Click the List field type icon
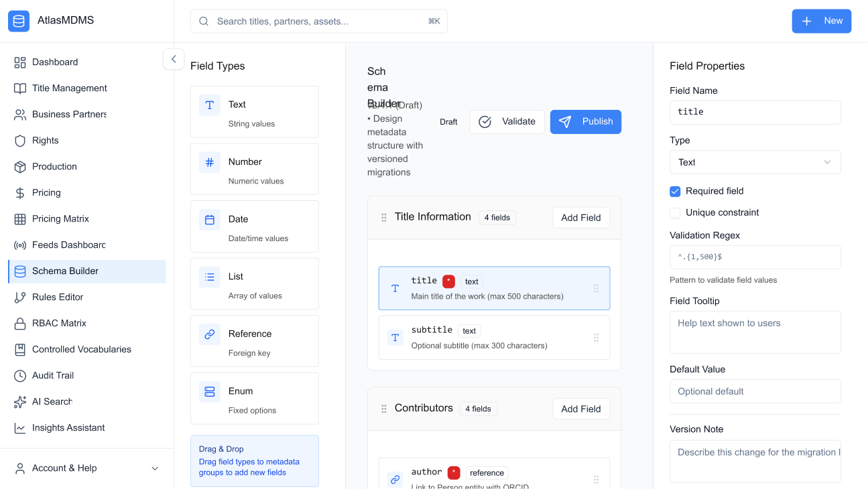Image resolution: width=868 pixels, height=489 pixels. [209, 276]
